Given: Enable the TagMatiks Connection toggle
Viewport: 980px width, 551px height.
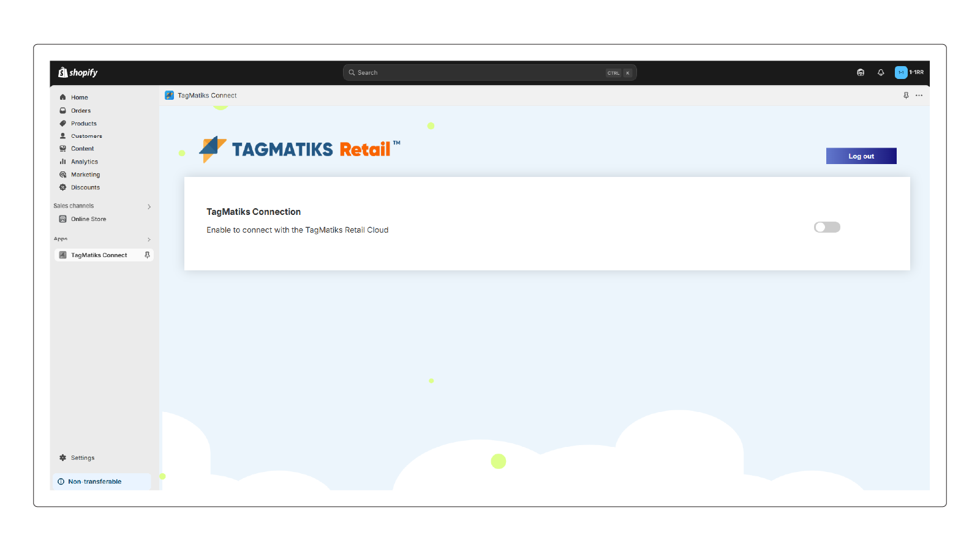Looking at the screenshot, I should point(827,227).
